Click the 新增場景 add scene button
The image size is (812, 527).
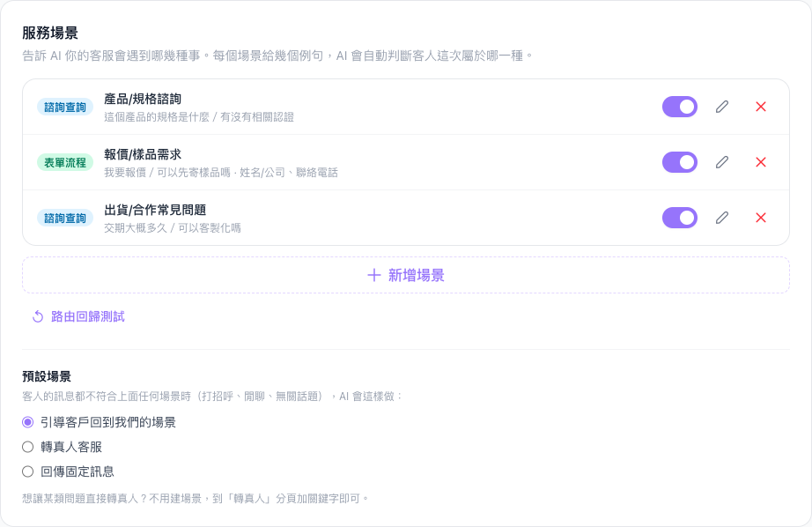point(405,275)
